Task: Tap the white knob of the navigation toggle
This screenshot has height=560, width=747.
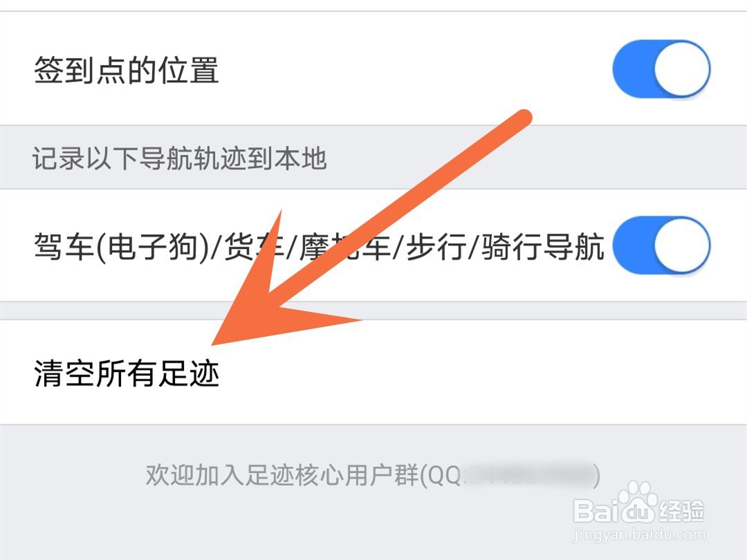Action: (x=682, y=245)
